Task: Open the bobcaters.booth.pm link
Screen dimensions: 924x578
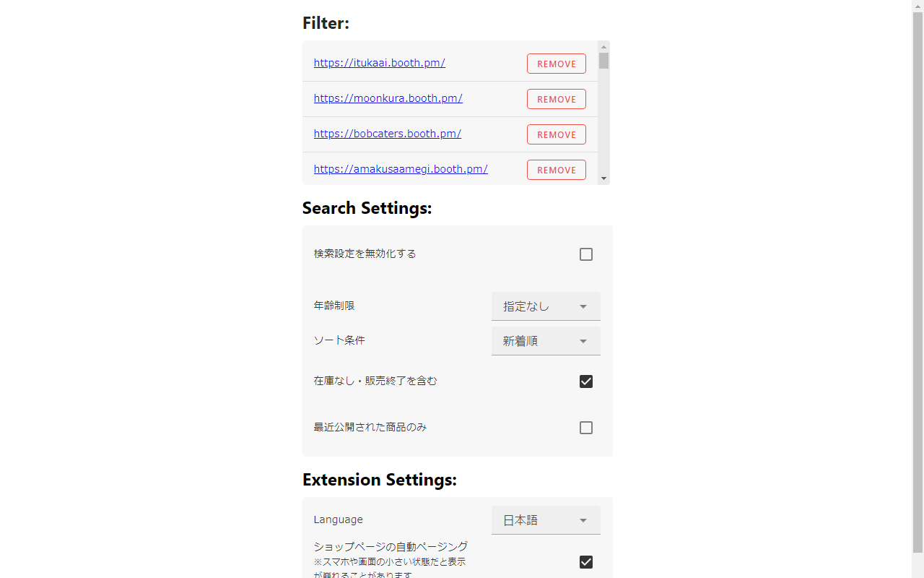Action: pyautogui.click(x=387, y=134)
